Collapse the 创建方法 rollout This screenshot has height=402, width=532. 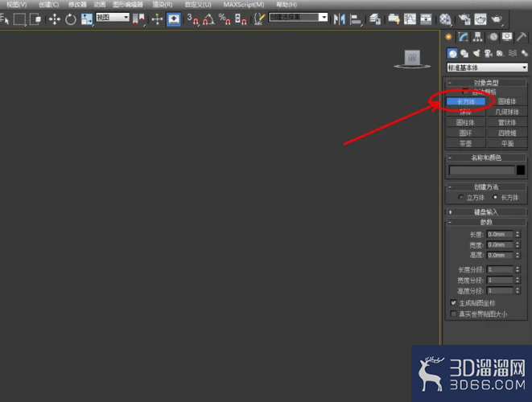(486, 187)
